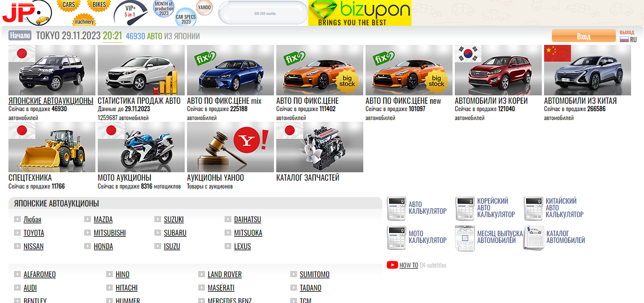The image size is (644, 303).
Task: Open Мото аукционы motorcycle thumbnail
Action: pyautogui.click(x=141, y=147)
